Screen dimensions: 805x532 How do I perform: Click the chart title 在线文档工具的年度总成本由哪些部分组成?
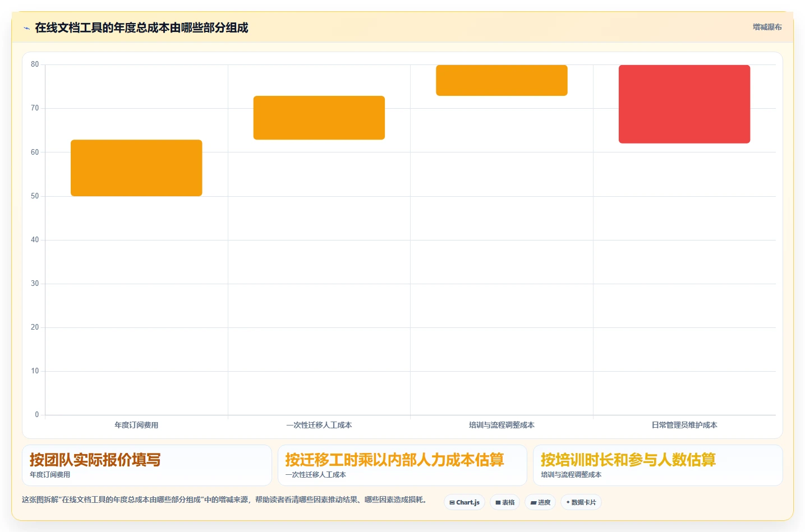pos(141,27)
